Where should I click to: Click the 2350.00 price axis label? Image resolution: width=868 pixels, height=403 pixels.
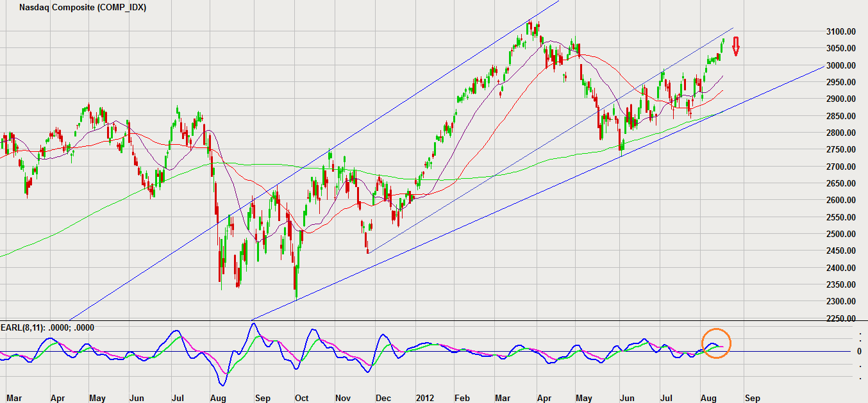pyautogui.click(x=839, y=284)
